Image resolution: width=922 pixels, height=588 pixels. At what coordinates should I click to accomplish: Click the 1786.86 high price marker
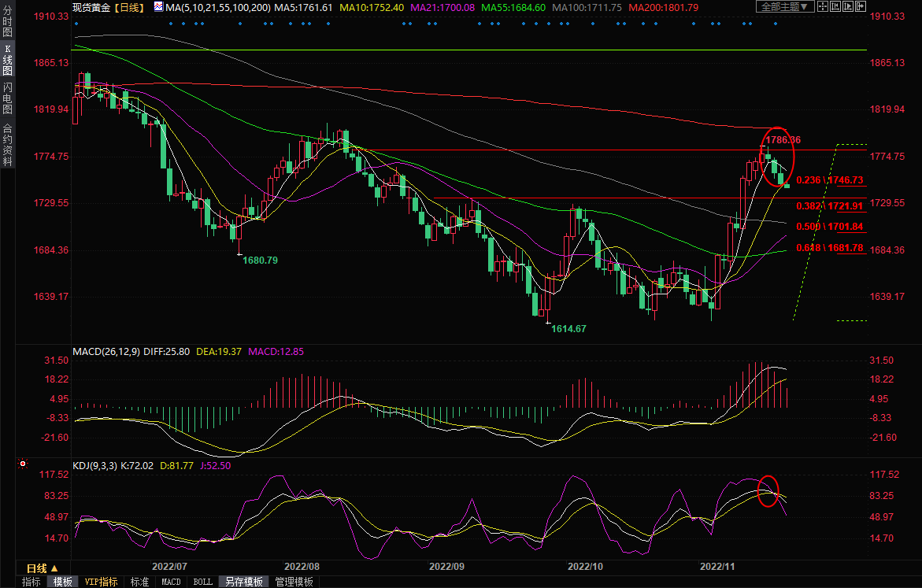point(783,139)
